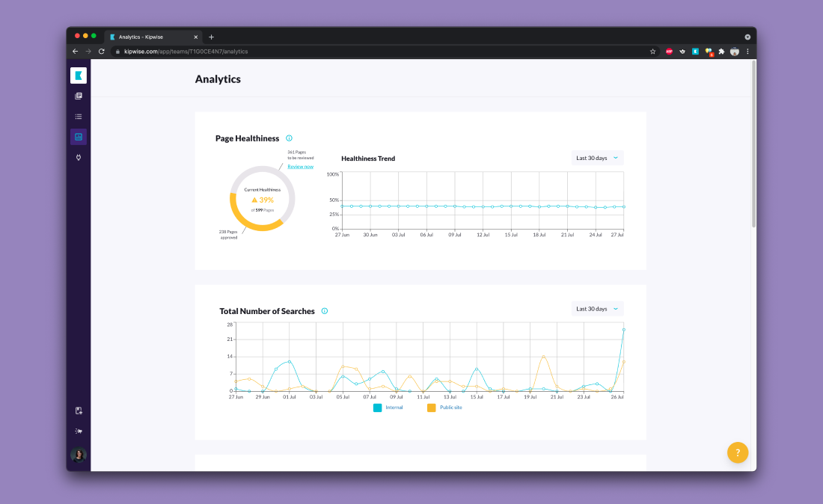Open the list view icon in sidebar
The width and height of the screenshot is (823, 504).
pos(79,117)
